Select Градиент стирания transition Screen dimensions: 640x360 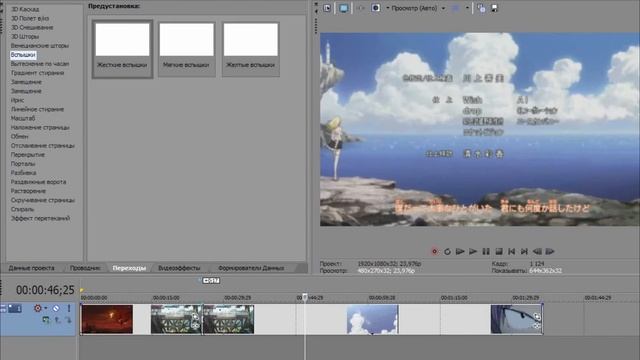tap(37, 73)
